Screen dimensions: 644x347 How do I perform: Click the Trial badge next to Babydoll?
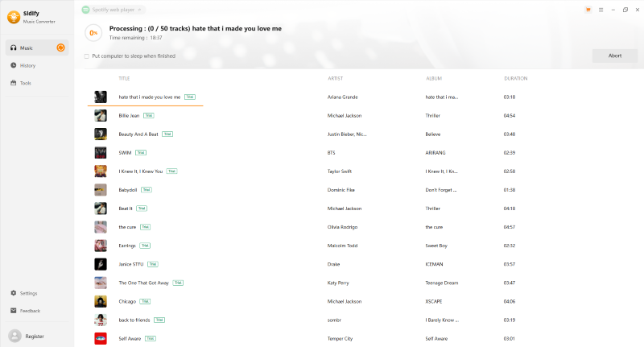147,190
